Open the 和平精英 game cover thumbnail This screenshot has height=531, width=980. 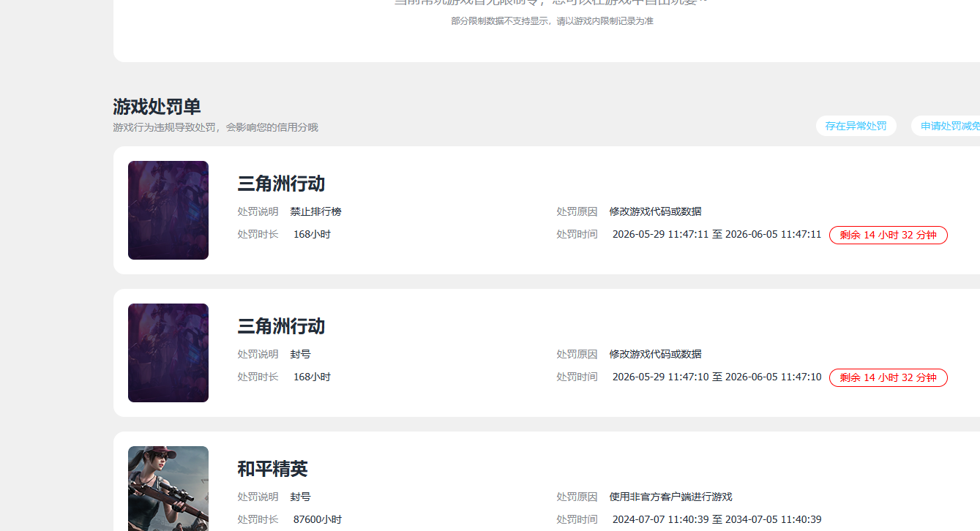click(168, 489)
